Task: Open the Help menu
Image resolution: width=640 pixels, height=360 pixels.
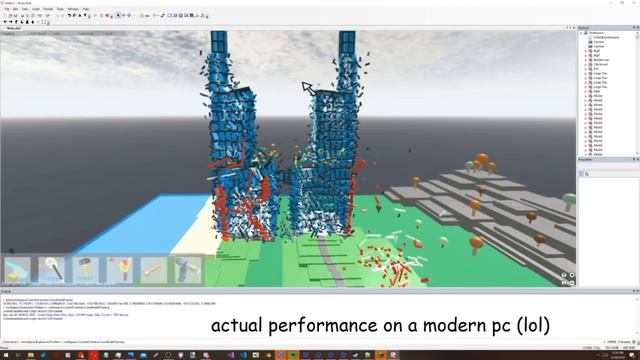Action: coord(86,9)
